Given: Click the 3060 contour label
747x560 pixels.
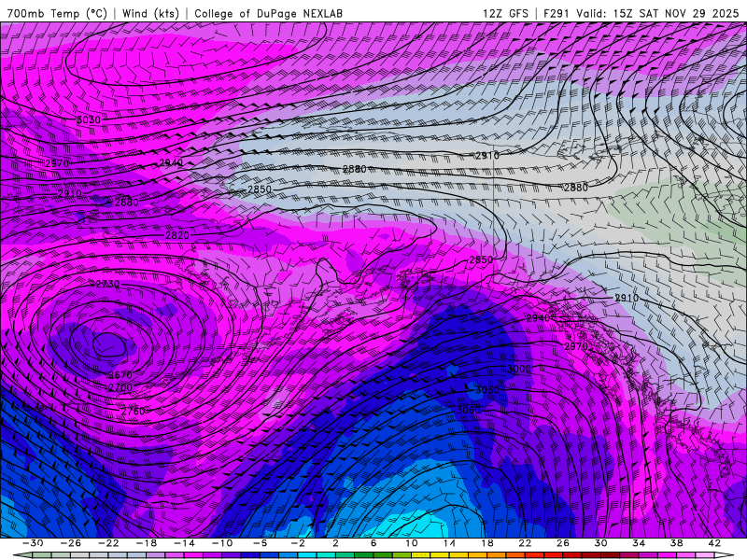Looking at the screenshot, I should pos(469,410).
